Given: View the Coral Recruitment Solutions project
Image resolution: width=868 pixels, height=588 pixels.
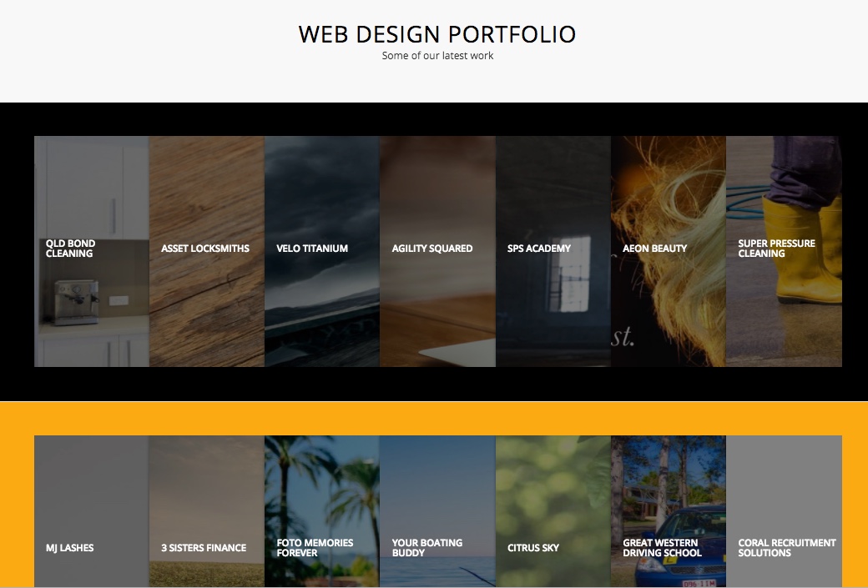Looking at the screenshot, I should tap(784, 511).
